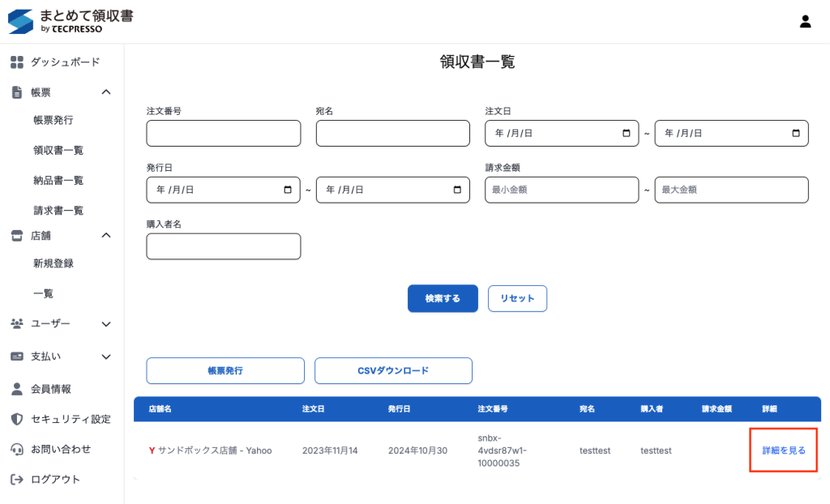Open calendar picker for 発行日 end date
This screenshot has height=504, width=830.
456,190
